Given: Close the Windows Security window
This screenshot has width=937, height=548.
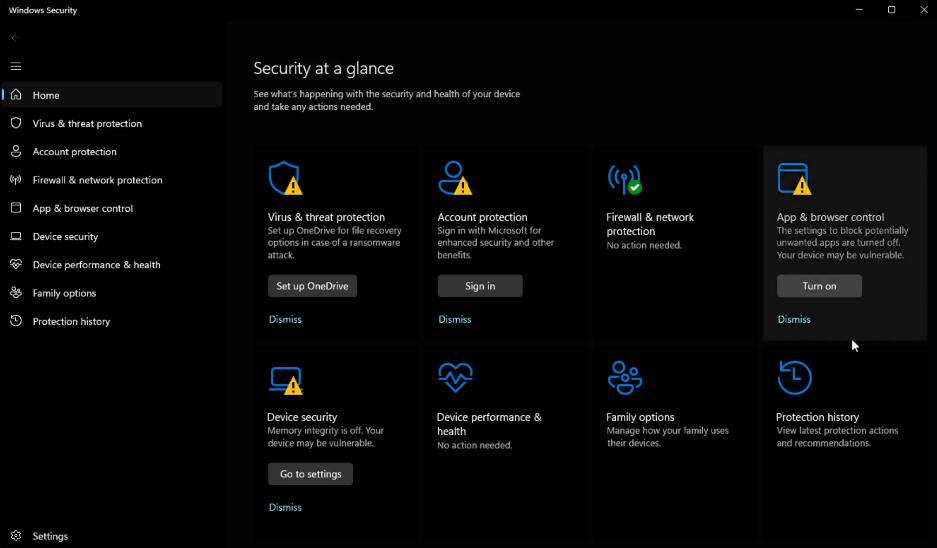Looking at the screenshot, I should pos(923,10).
